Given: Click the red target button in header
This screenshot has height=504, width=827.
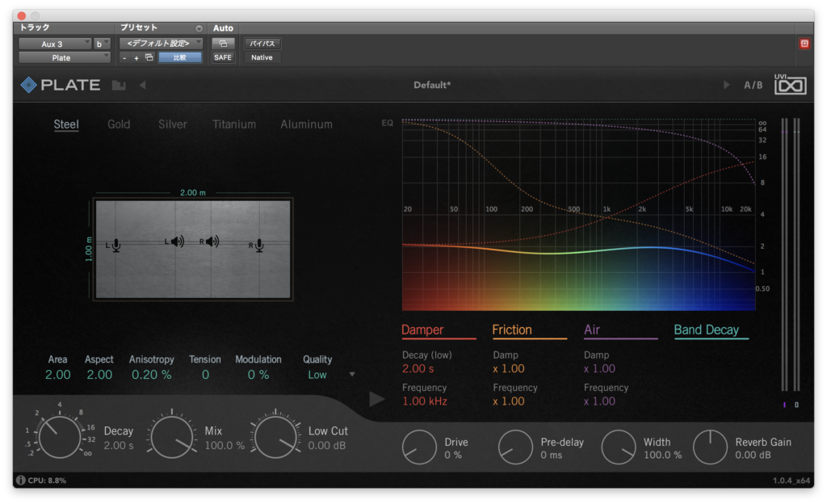Looking at the screenshot, I should 804,44.
